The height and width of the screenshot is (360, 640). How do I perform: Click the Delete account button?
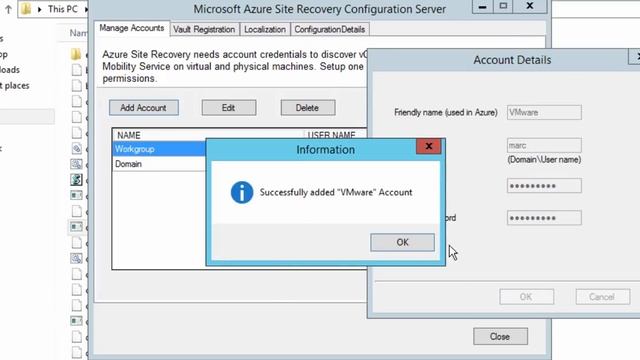click(x=307, y=108)
